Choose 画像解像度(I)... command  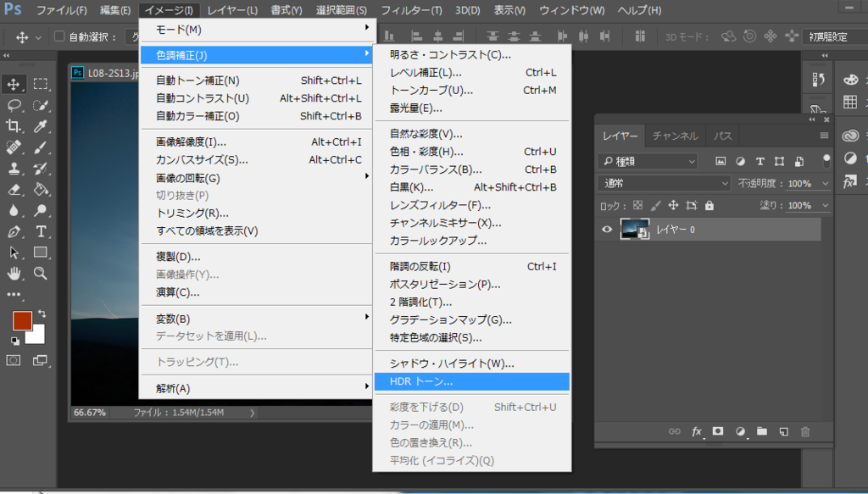click(257, 142)
